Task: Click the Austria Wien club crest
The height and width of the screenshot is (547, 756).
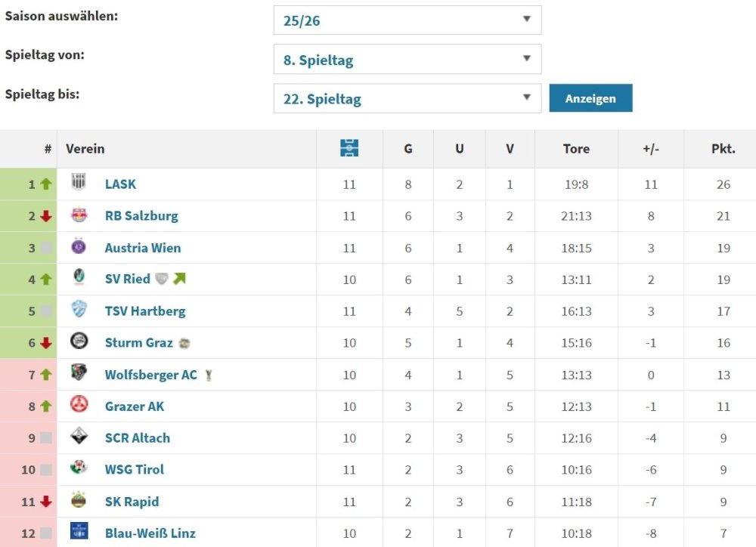Action: pyautogui.click(x=79, y=247)
